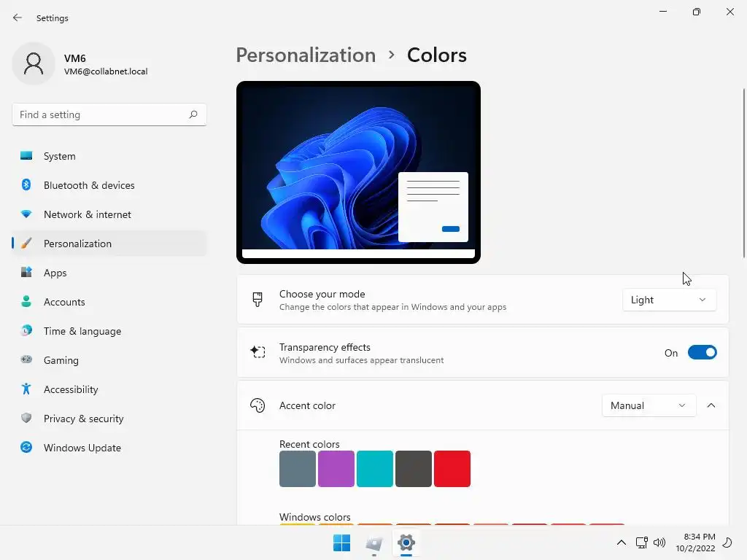The height and width of the screenshot is (560, 747).
Task: Click the search magnifier icon
Action: coord(193,114)
